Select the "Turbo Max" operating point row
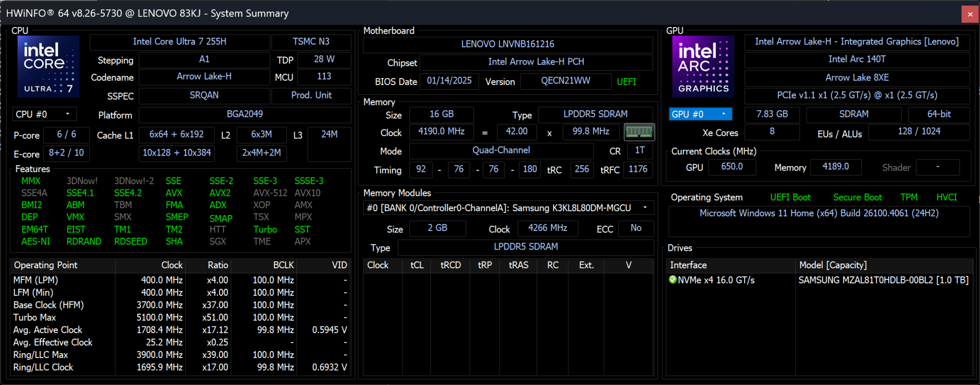The height and width of the screenshot is (385, 980). (x=180, y=317)
